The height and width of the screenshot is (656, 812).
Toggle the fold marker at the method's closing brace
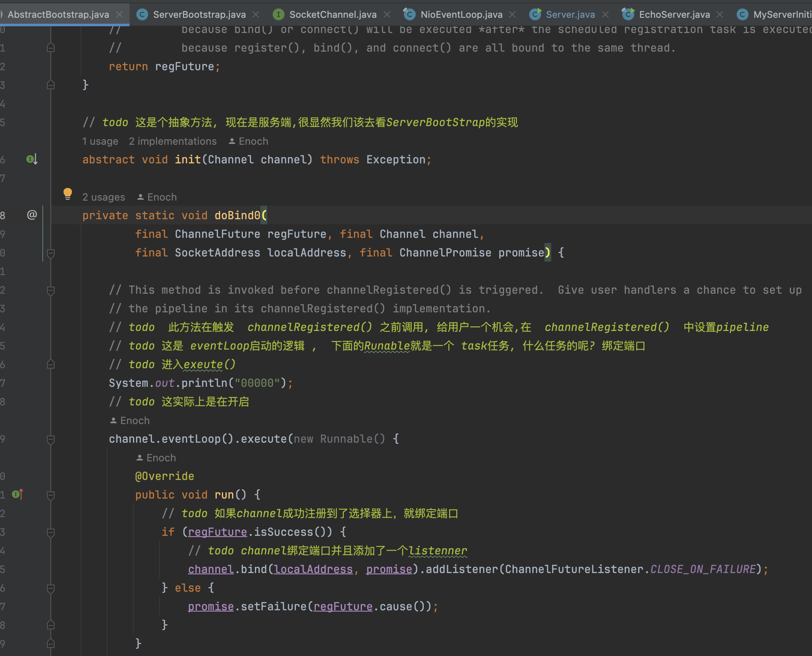51,85
